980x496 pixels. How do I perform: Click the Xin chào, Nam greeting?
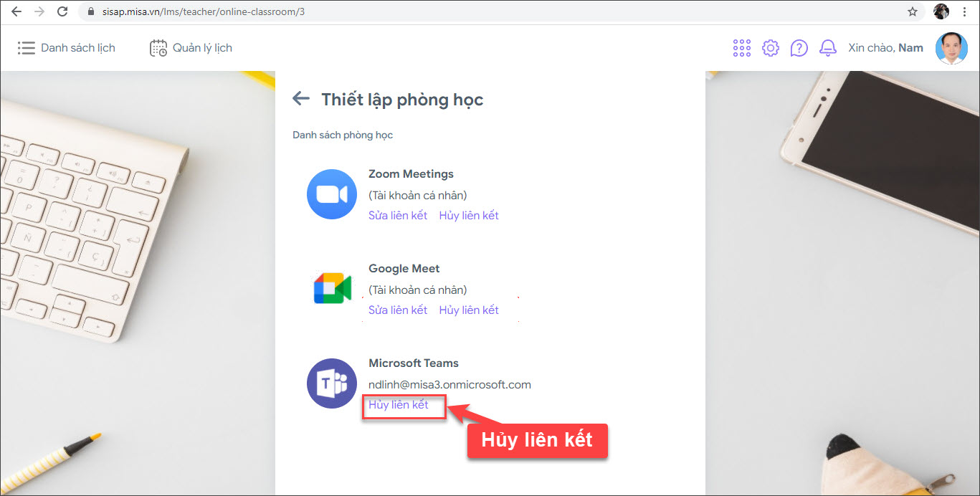(x=885, y=48)
